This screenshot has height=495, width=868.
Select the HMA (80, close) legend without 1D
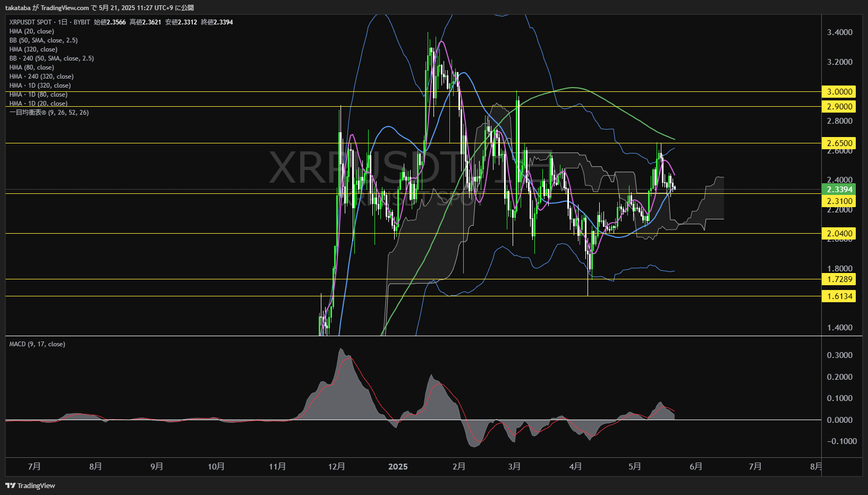pyautogui.click(x=31, y=67)
